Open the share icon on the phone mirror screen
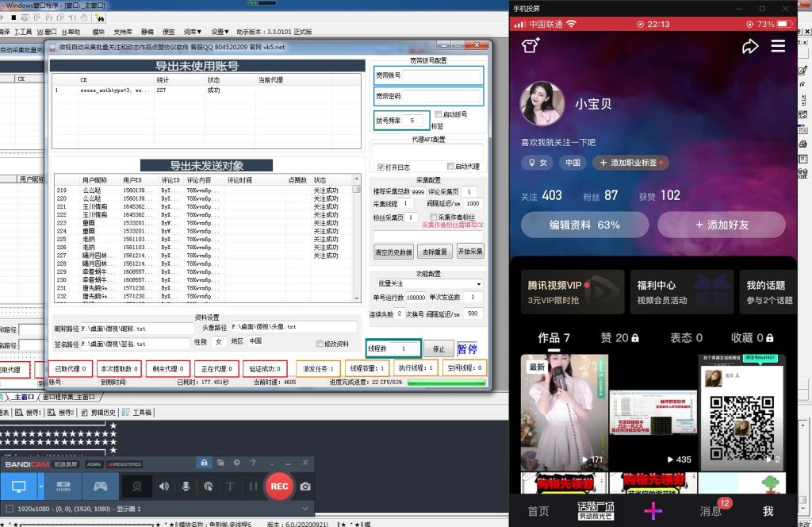Image resolution: width=812 pixels, height=527 pixels. (x=750, y=46)
